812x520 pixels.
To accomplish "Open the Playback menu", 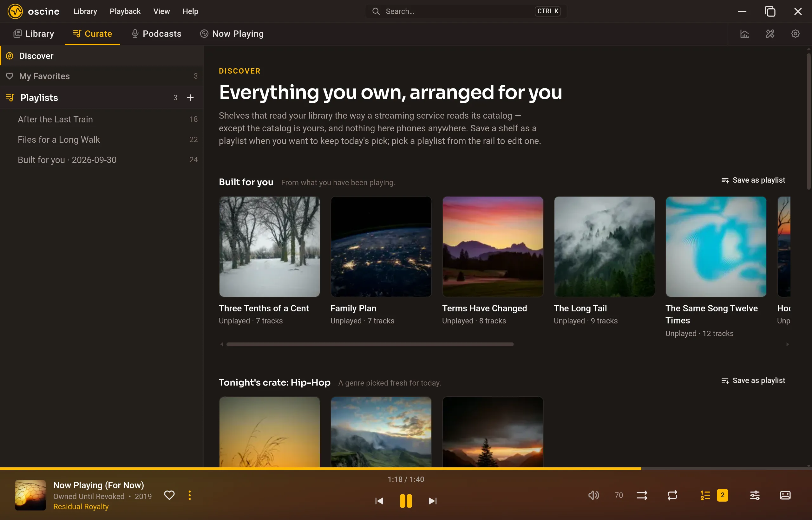I will point(125,11).
